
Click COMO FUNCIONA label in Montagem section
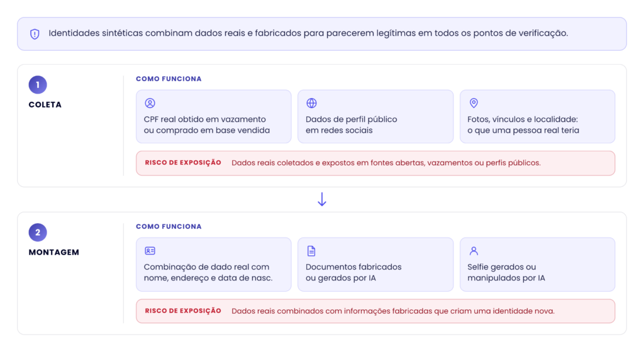point(169,226)
